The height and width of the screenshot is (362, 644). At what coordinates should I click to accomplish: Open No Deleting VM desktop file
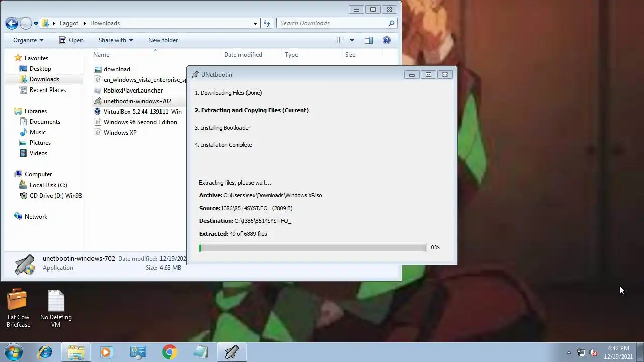(56, 308)
